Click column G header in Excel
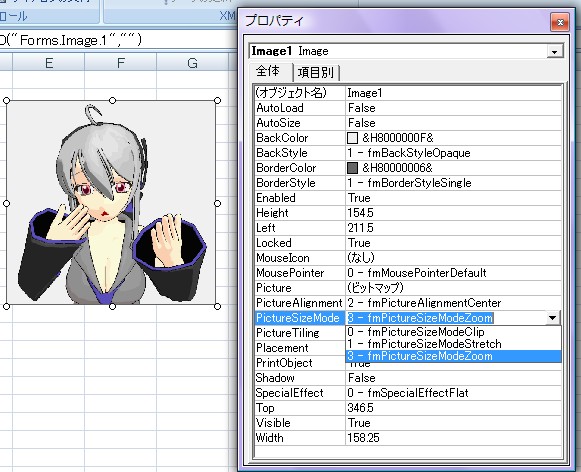 click(192, 63)
